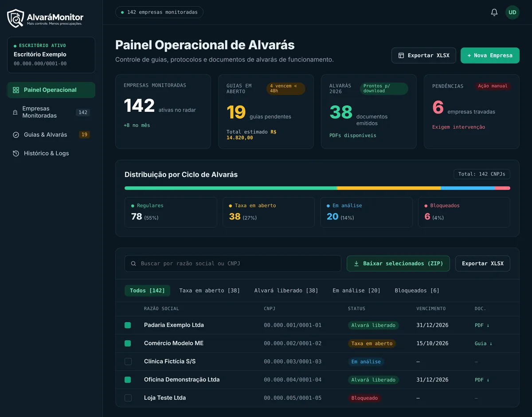This screenshot has width=532, height=417.
Task: Click the Razão Social column header
Action: 161,309
